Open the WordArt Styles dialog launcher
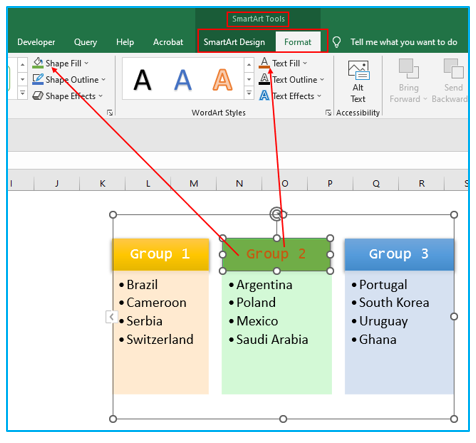This screenshot has height=443, width=476. point(328,113)
